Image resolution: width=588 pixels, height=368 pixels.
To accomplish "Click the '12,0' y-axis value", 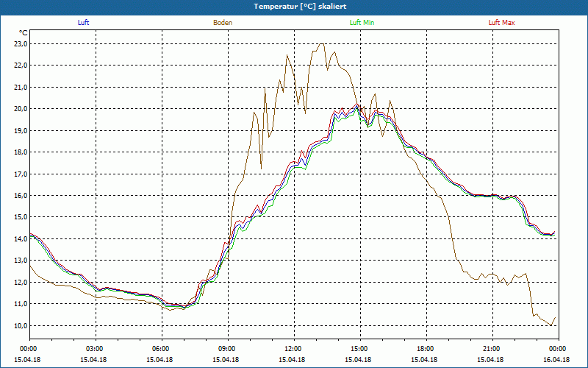I will tap(21, 282).
